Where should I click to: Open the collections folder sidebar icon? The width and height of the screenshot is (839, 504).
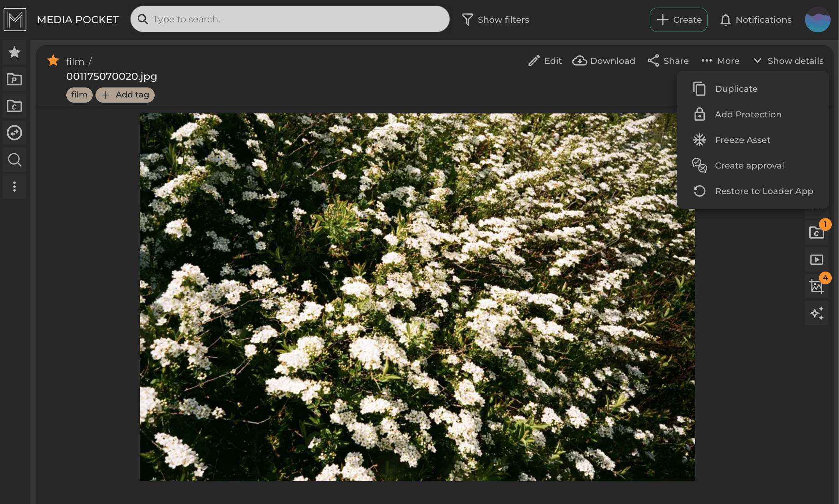tap(14, 106)
